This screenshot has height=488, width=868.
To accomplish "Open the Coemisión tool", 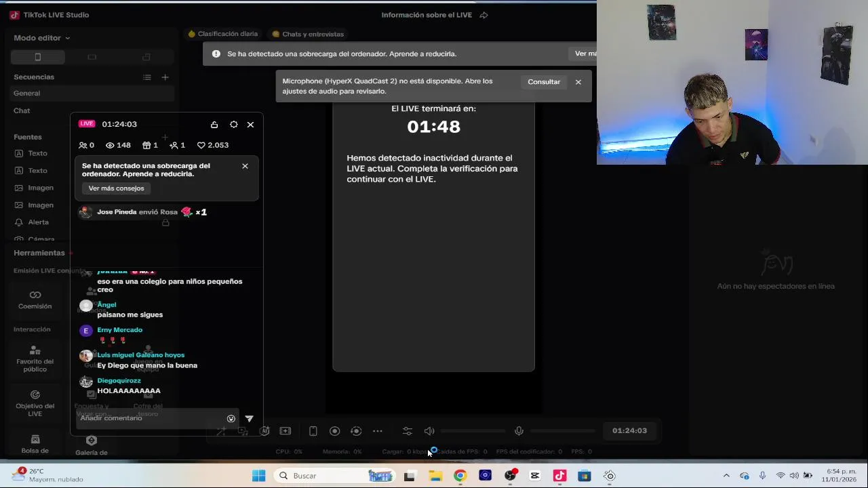I will click(x=35, y=300).
